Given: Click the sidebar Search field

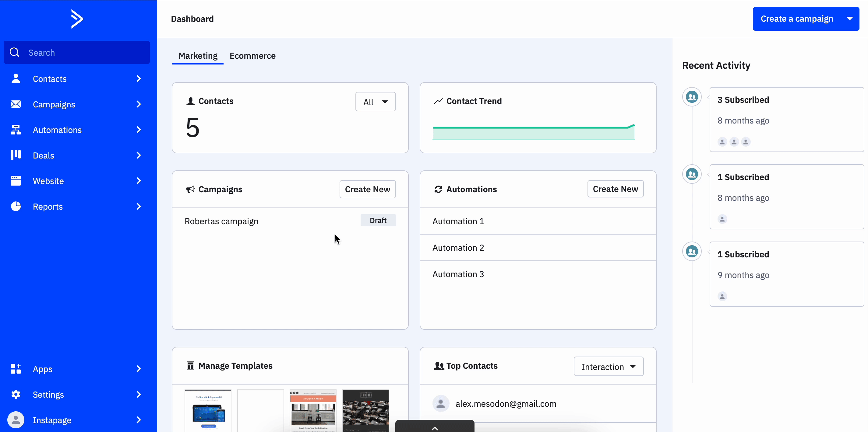Looking at the screenshot, I should (x=77, y=53).
